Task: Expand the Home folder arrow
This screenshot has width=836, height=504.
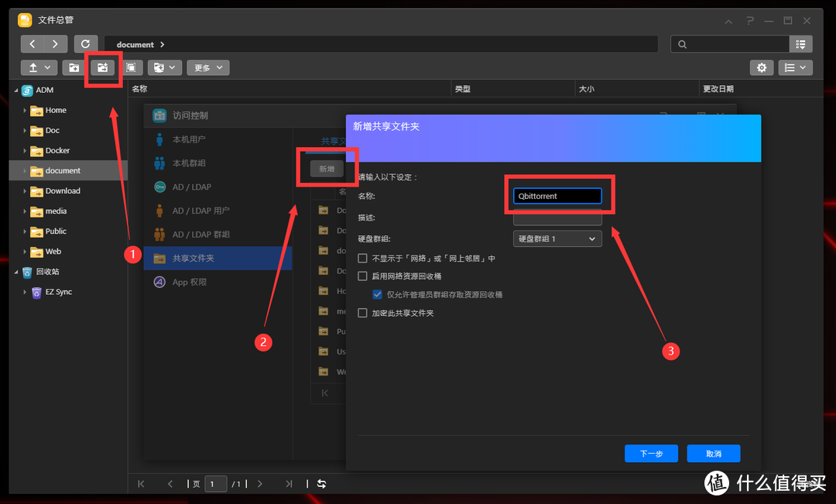Action: (x=25, y=111)
